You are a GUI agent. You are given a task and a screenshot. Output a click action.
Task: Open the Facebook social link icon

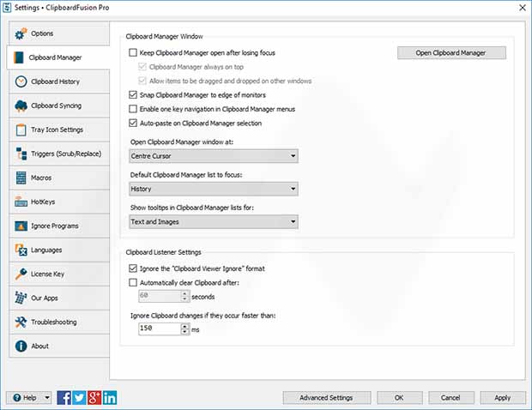pos(63,398)
